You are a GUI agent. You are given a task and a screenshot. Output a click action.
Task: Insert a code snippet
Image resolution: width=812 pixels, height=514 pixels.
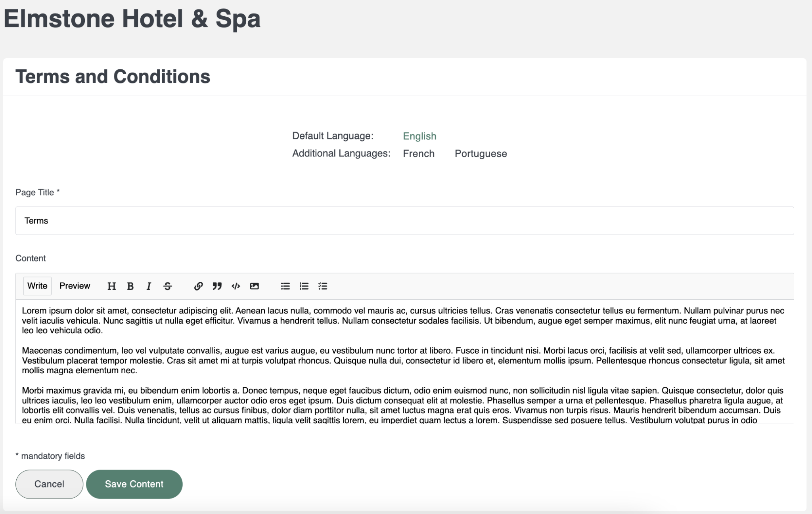236,286
